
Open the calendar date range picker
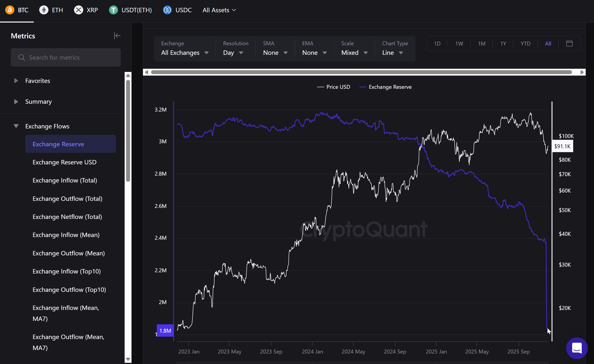(570, 44)
